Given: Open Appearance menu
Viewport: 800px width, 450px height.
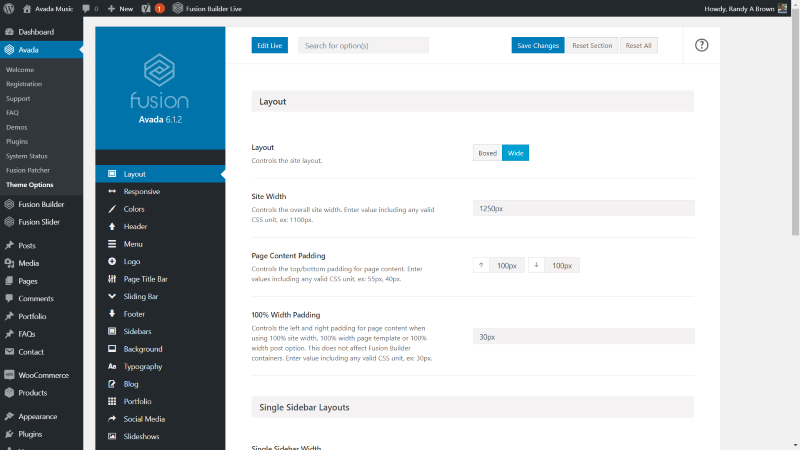Looking at the screenshot, I should click(38, 416).
